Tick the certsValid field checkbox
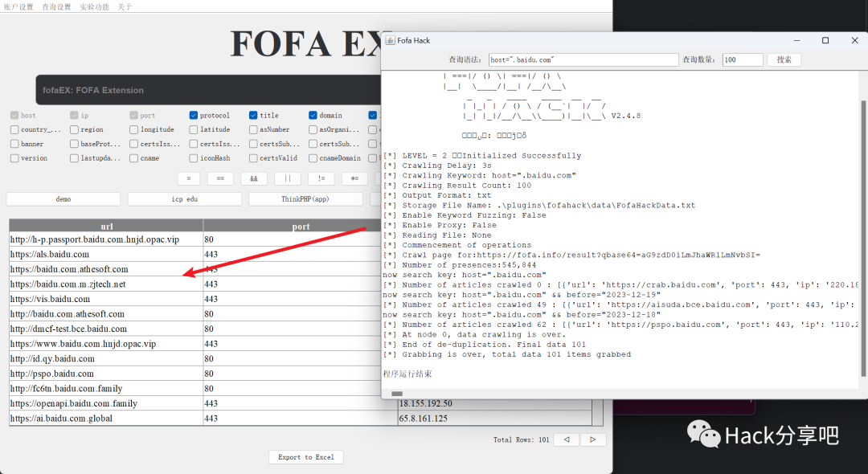The image size is (868, 474). tap(253, 158)
